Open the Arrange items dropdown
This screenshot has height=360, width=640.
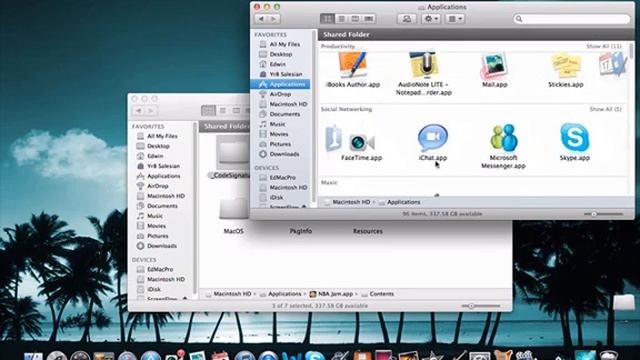click(x=455, y=19)
